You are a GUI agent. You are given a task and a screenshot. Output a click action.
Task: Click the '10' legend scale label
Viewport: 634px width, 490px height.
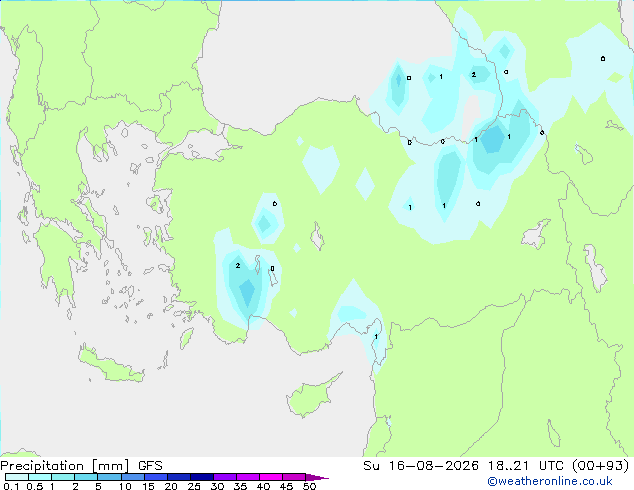click(x=125, y=486)
